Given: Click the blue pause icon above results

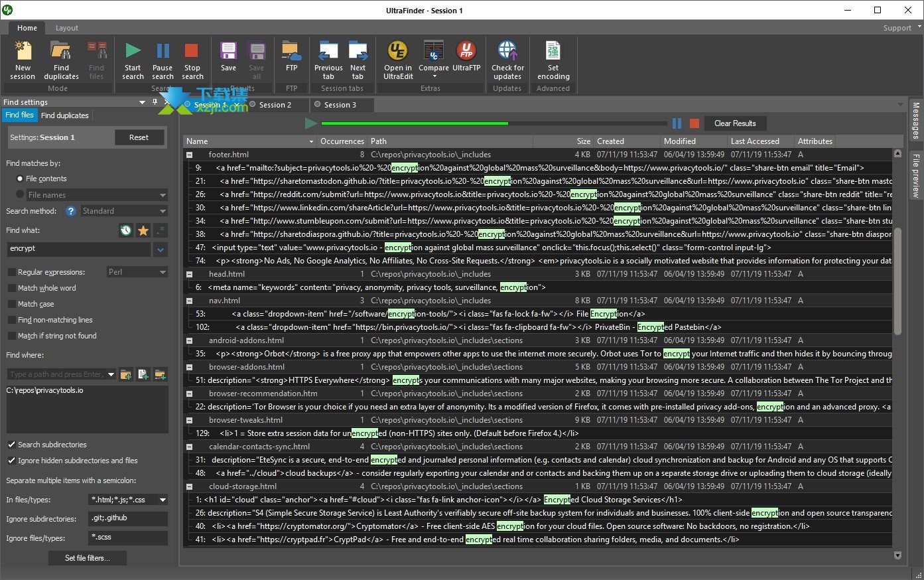Looking at the screenshot, I should [x=677, y=123].
